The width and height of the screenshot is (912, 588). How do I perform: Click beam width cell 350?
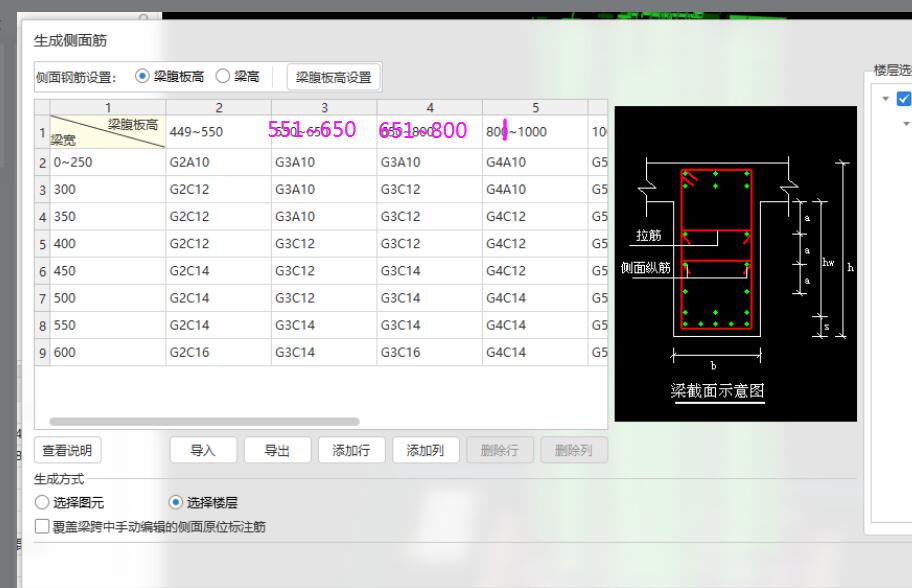click(x=108, y=216)
